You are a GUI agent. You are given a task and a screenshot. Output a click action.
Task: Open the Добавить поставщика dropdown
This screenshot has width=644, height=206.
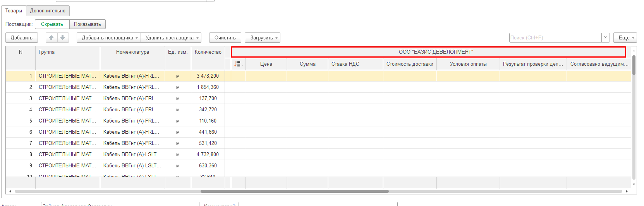coord(109,37)
